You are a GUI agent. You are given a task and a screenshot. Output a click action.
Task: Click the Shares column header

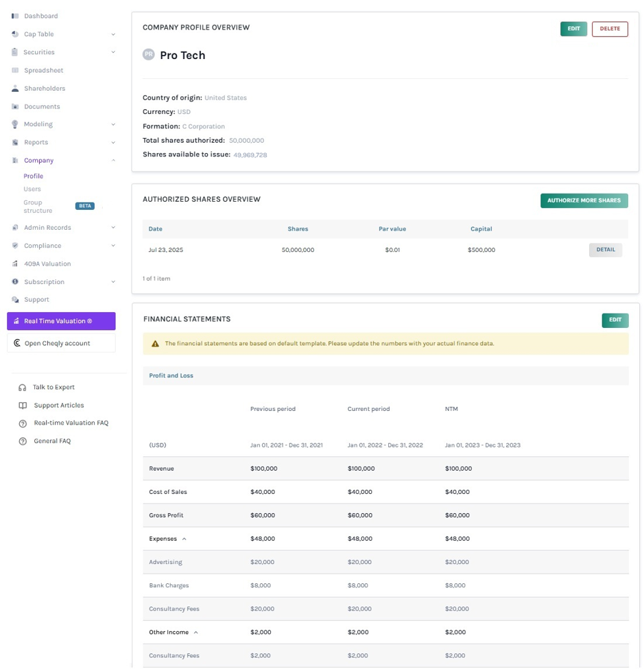pos(298,229)
